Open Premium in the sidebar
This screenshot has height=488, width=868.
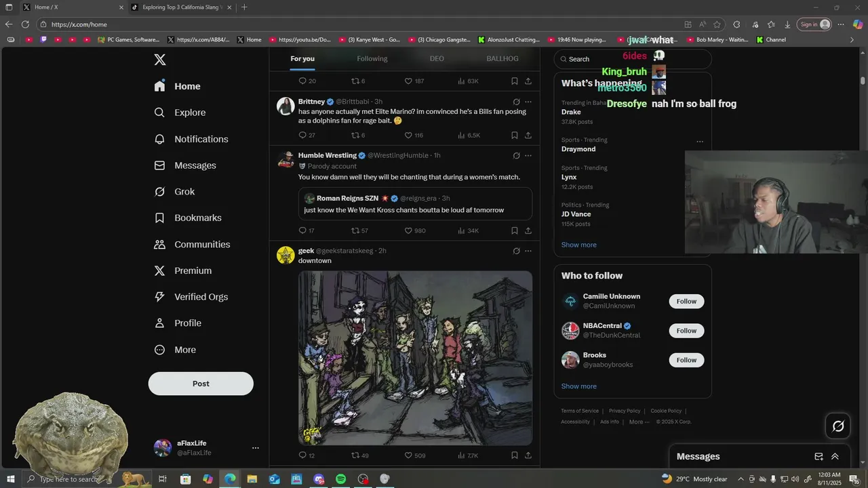tap(183, 270)
